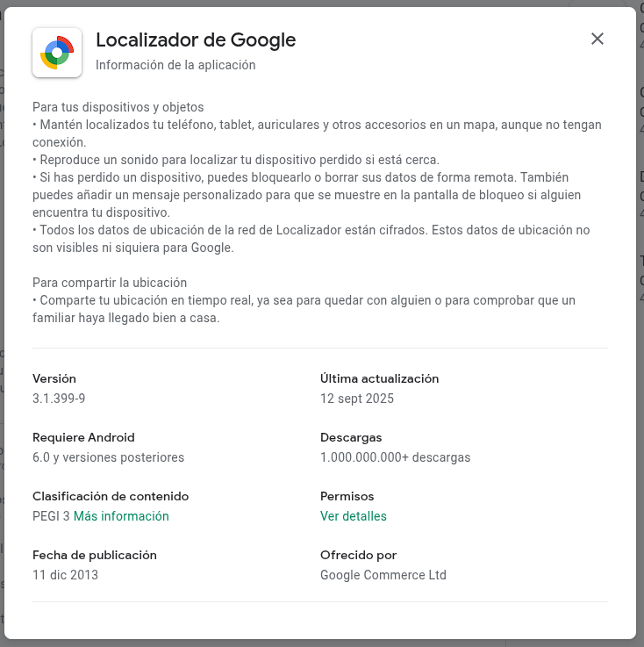Click the Reproduce un sonido bullet line
This screenshot has height=647, width=644.
click(x=236, y=160)
